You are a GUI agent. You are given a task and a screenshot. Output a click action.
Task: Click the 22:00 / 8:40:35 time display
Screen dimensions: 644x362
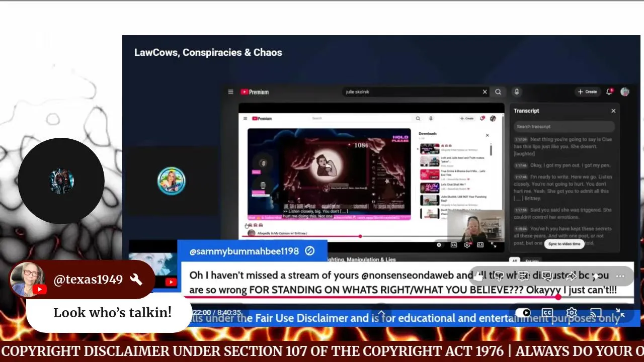click(x=217, y=313)
